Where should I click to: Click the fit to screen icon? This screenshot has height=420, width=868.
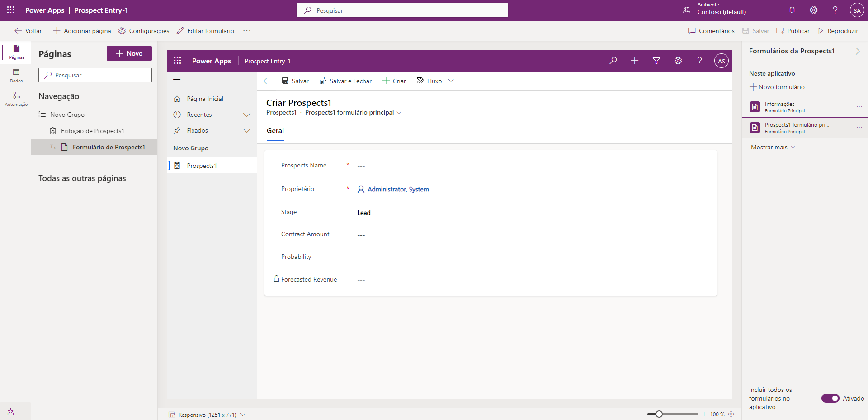pyautogui.click(x=731, y=414)
